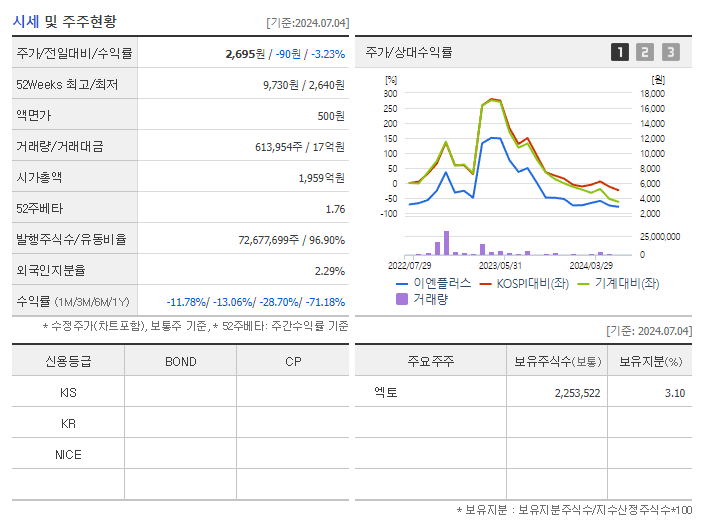The image size is (702, 525).
Task: Select the stock price 2,695원
Action: pos(245,54)
